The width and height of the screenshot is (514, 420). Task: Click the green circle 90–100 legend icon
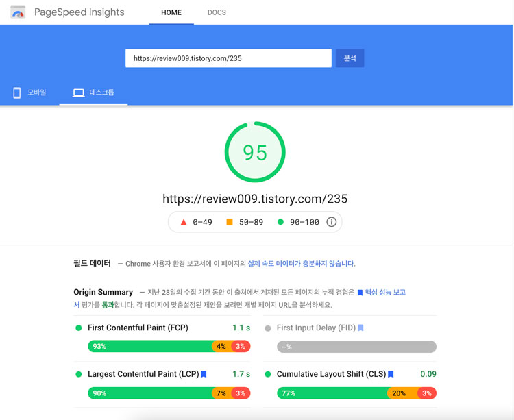[280, 222]
